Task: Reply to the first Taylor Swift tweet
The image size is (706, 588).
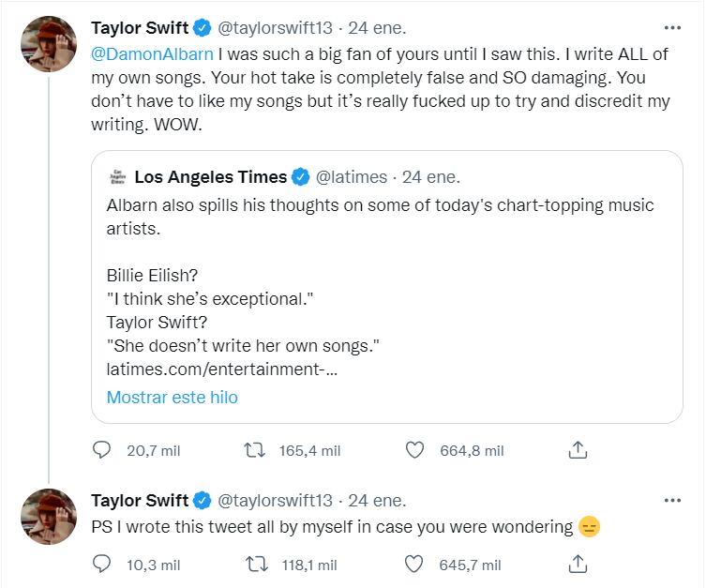Action: [x=102, y=451]
